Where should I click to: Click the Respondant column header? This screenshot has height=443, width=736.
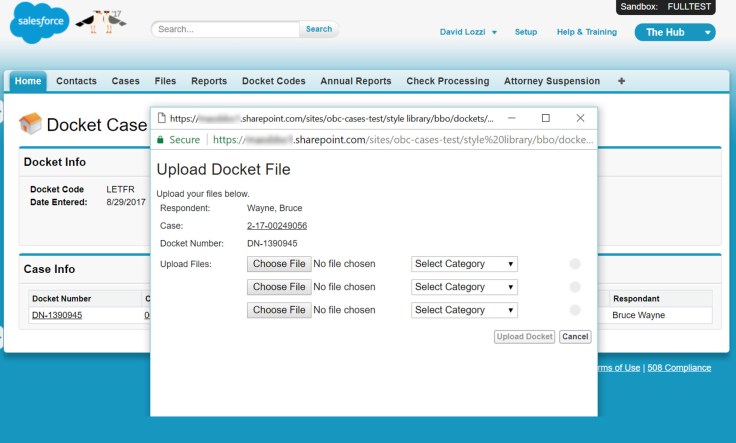(636, 298)
